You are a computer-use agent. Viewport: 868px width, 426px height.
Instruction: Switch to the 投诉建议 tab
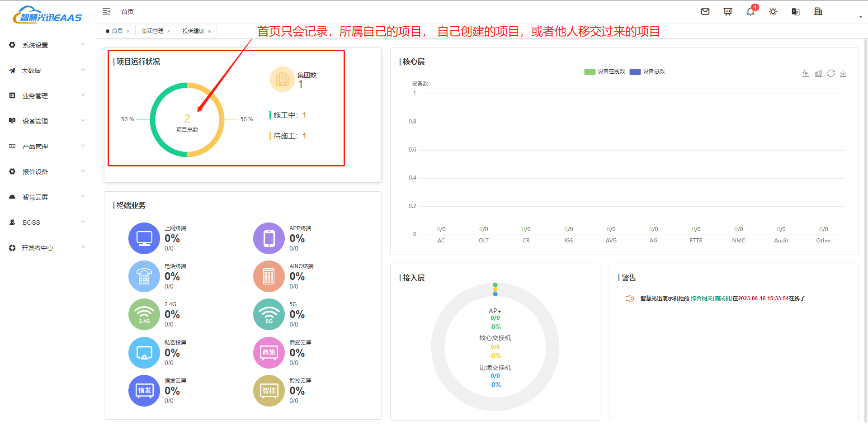(x=193, y=31)
